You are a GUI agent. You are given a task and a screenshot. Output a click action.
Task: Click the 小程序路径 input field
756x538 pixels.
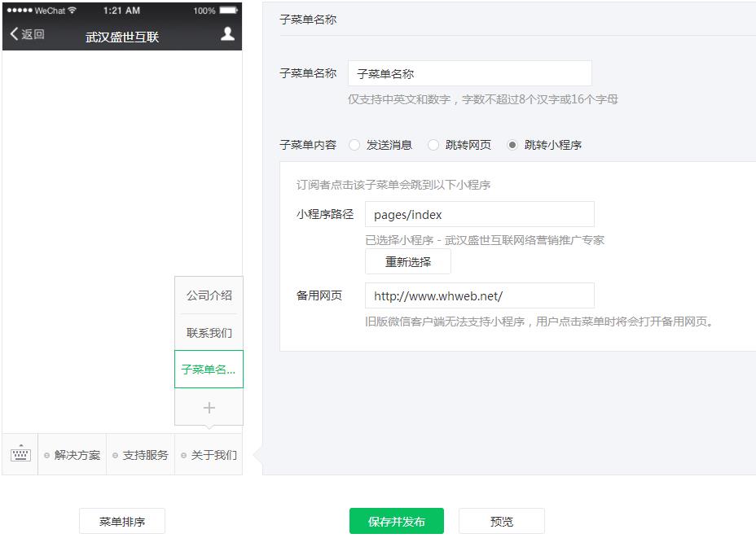click(479, 215)
